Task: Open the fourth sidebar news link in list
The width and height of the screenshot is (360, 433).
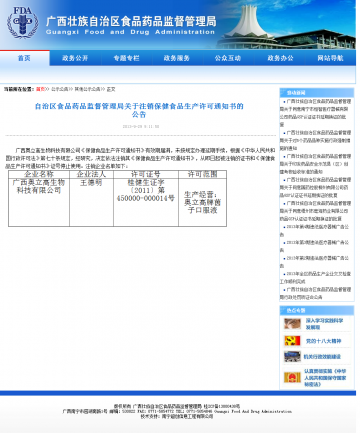Action: [x=315, y=187]
